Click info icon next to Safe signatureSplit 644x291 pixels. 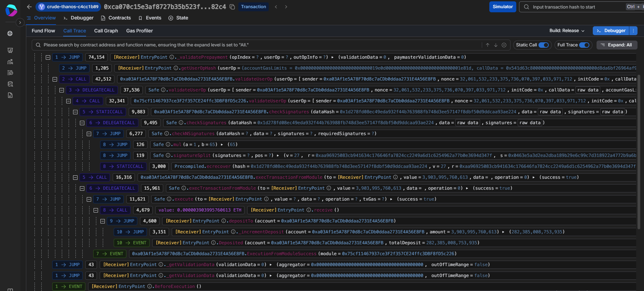tap(168, 156)
